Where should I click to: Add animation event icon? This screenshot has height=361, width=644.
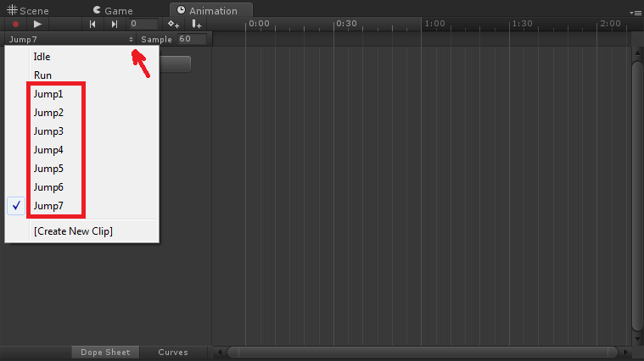[196, 25]
